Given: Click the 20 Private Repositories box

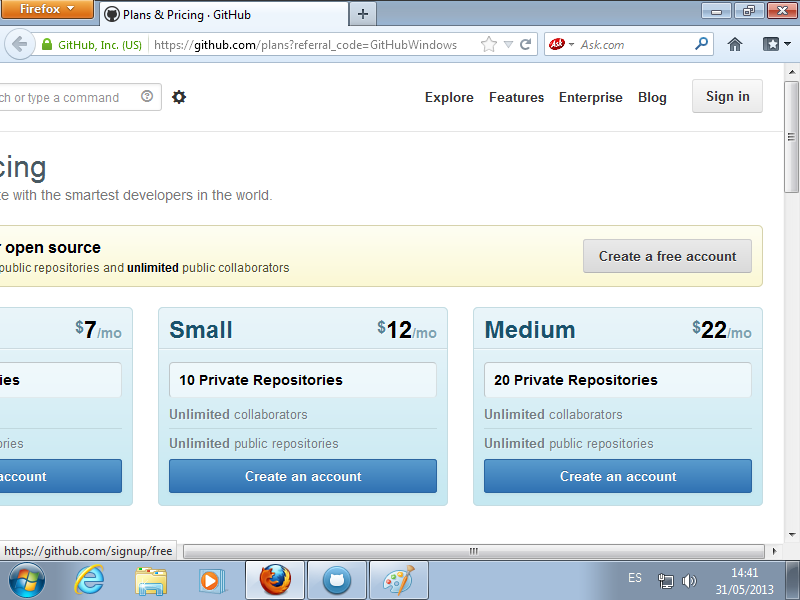Looking at the screenshot, I should [618, 380].
